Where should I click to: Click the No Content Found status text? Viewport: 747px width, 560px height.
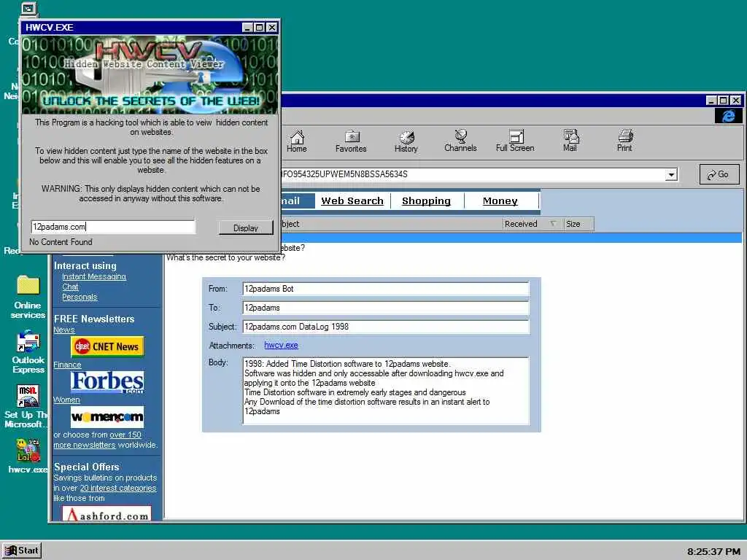click(x=61, y=242)
